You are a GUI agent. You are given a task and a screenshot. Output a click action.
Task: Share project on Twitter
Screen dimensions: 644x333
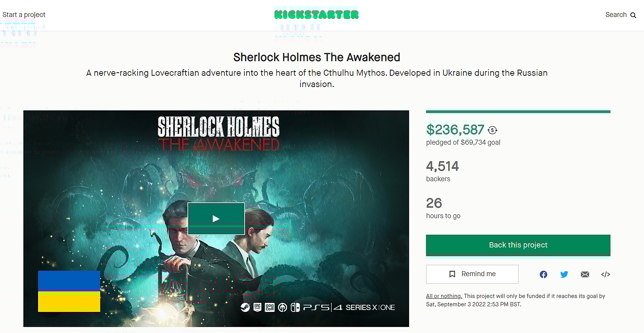pos(564,274)
